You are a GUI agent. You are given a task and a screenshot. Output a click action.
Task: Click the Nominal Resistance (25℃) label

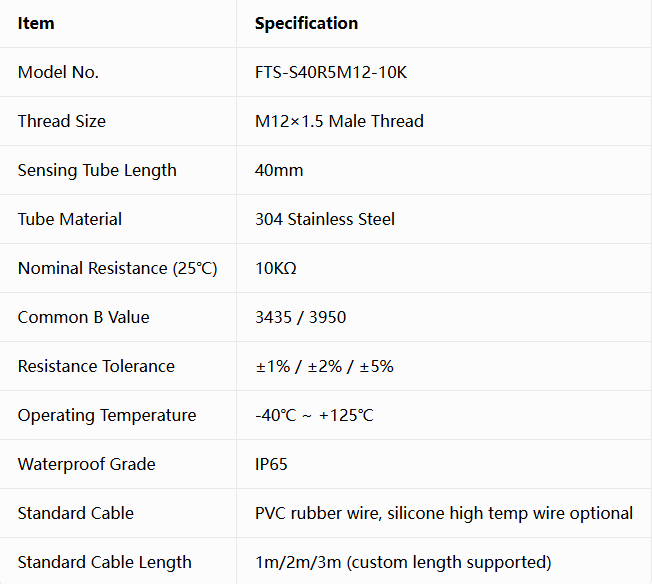click(117, 268)
